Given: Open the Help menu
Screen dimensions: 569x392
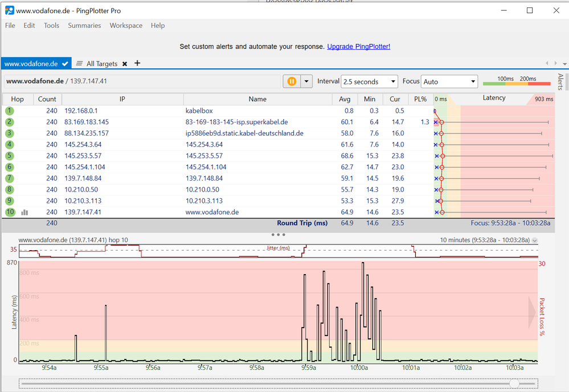Looking at the screenshot, I should coord(158,26).
